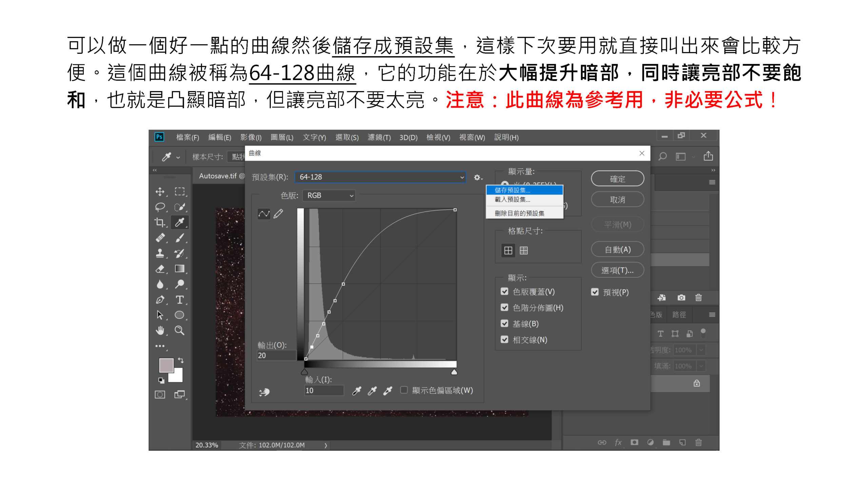
Task: Select the Zoom tool
Action: click(x=180, y=330)
